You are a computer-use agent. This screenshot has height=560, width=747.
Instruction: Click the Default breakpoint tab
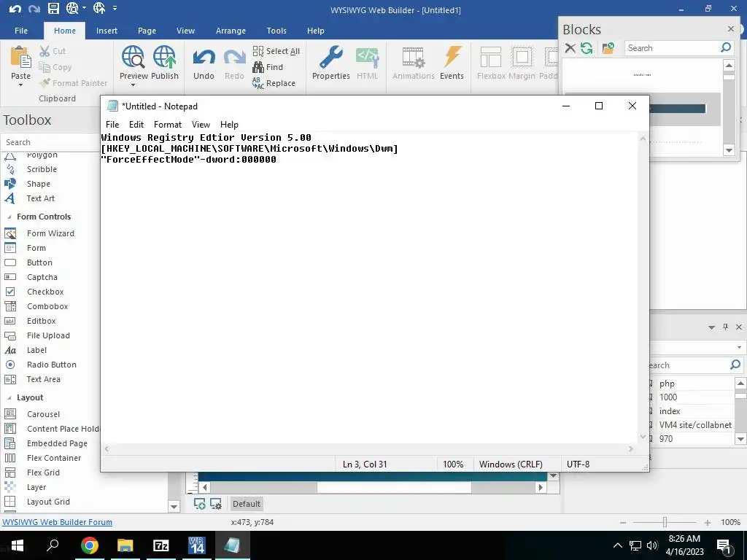pyautogui.click(x=247, y=504)
